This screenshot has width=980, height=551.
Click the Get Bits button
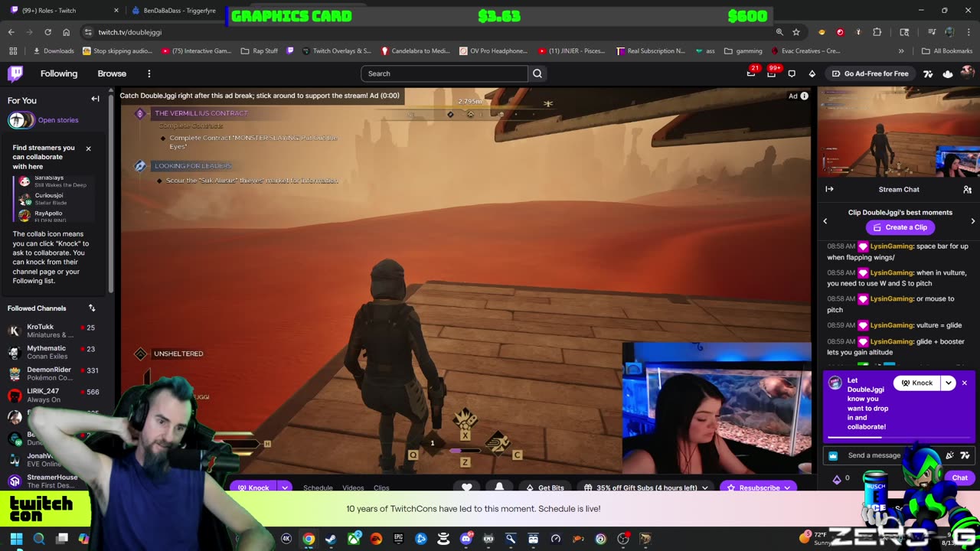(544, 487)
